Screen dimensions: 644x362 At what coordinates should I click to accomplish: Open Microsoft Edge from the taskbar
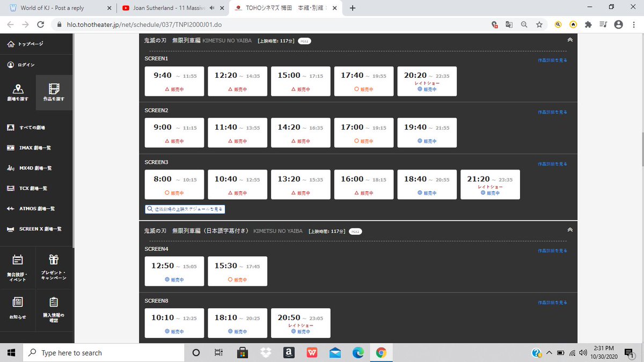pos(358,352)
